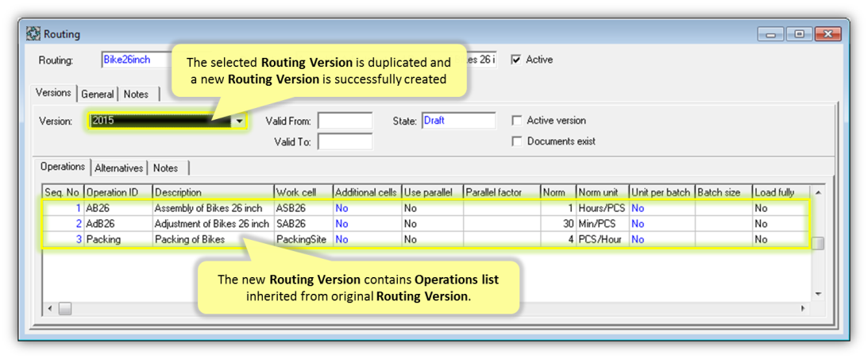Viewport: 868px width, 359px height.
Task: Switch to the Versions tab
Action: coord(54,93)
